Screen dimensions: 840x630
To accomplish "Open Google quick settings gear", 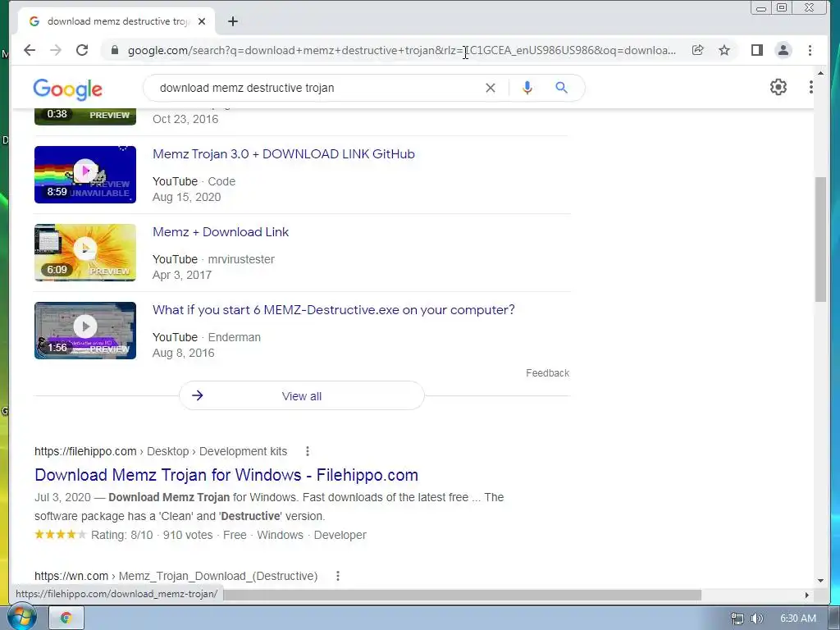I will click(778, 87).
